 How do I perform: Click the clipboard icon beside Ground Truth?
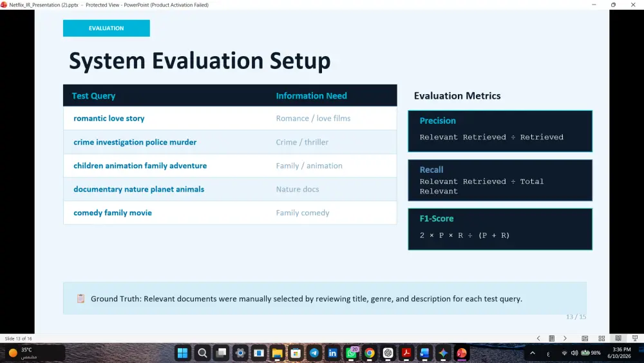click(x=81, y=299)
